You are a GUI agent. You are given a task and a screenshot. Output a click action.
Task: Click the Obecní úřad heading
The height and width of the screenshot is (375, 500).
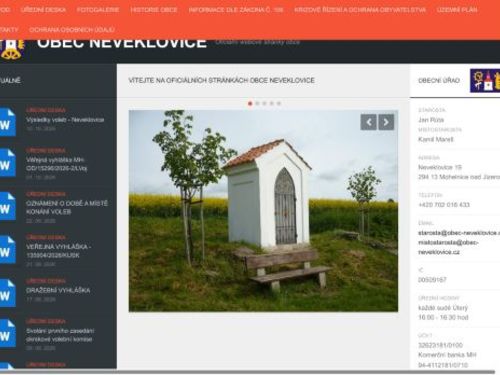[x=439, y=80]
